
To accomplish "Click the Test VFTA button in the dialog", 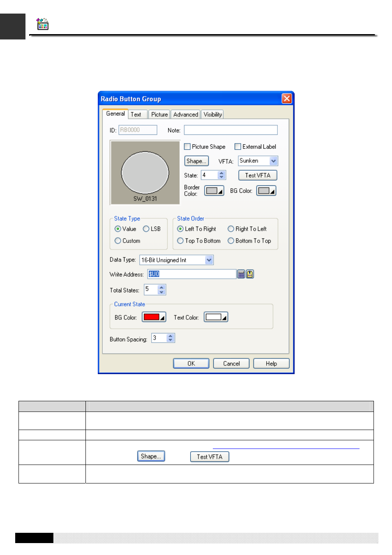I will tap(258, 176).
